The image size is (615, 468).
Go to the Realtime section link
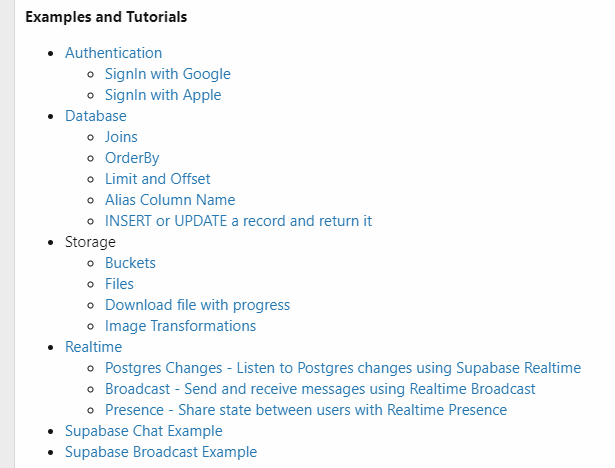tap(93, 347)
